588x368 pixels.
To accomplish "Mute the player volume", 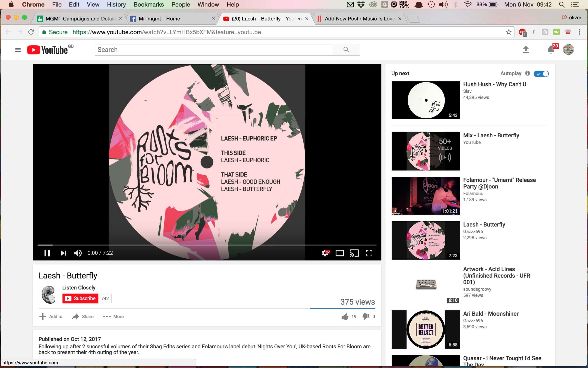I will (78, 253).
